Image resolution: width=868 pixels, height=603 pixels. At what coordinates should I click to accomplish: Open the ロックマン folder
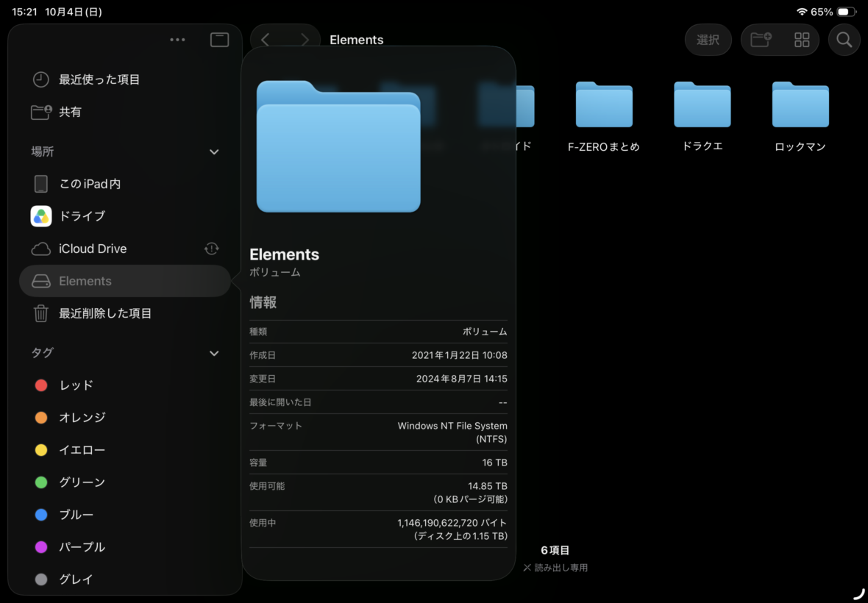(x=800, y=117)
